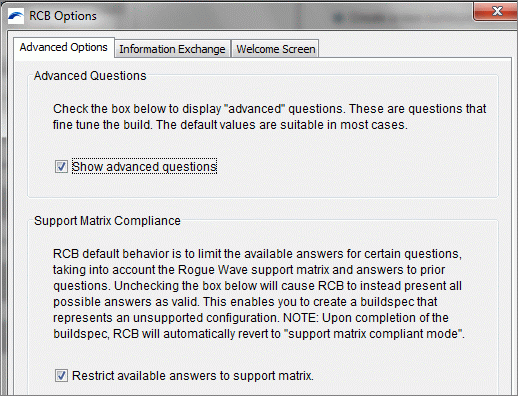Uncheck the Show advanced questions checkbox
The image size is (518, 396).
pyautogui.click(x=61, y=166)
